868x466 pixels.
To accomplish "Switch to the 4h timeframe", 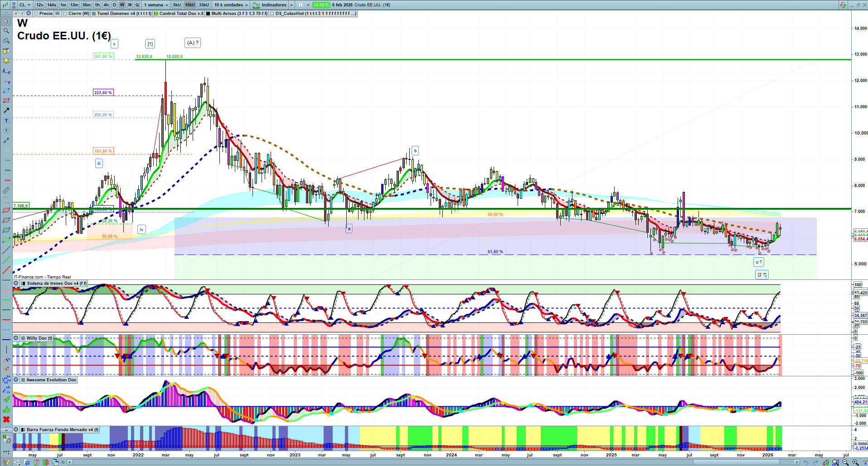I will [106, 5].
